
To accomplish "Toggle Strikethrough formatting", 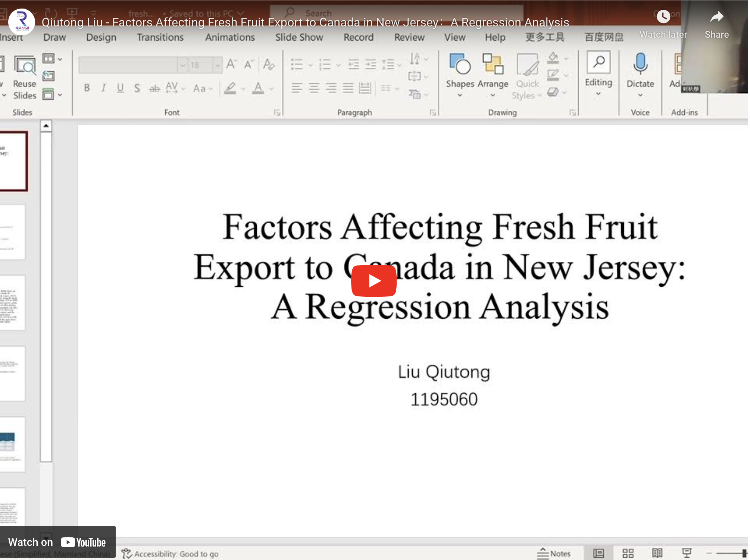I will (154, 88).
